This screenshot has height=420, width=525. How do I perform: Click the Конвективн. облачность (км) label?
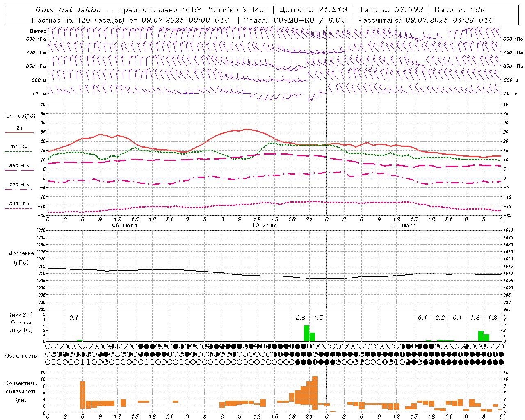click(21, 391)
